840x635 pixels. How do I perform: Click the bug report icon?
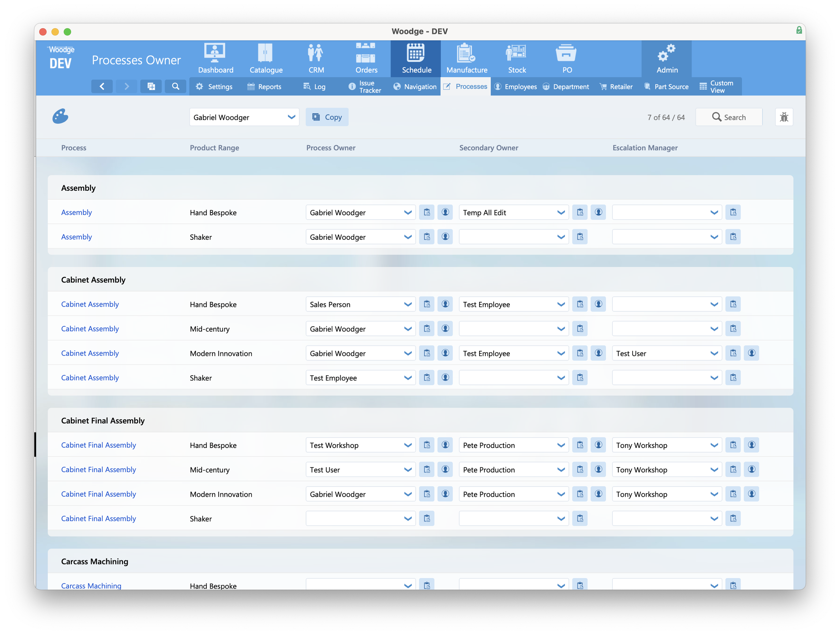(x=784, y=117)
